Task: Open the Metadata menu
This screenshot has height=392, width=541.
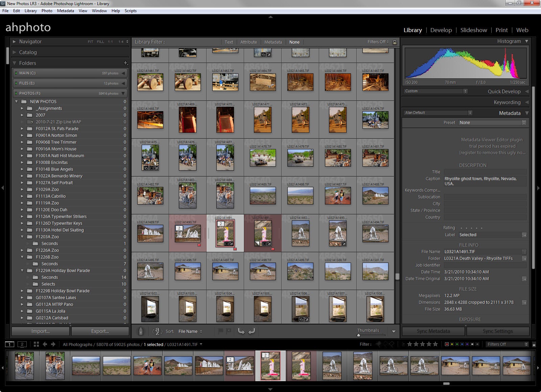Action: click(66, 11)
